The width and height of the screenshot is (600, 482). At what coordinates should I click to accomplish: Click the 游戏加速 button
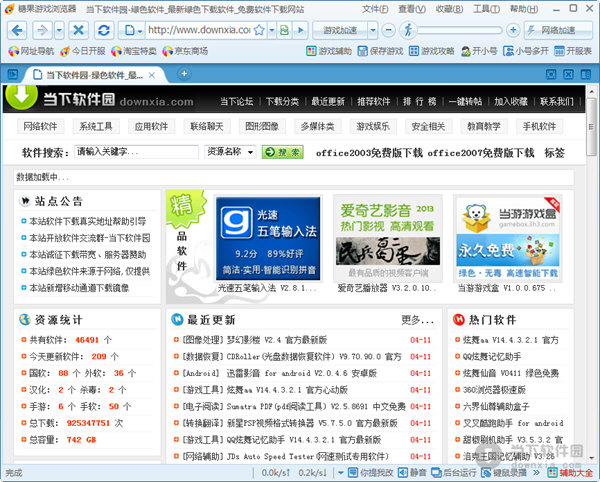tap(340, 30)
